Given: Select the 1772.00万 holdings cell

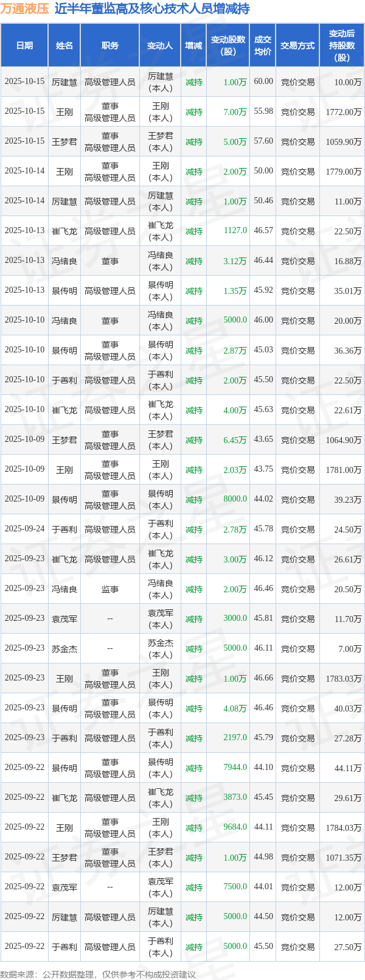Looking at the screenshot, I should (x=344, y=112).
